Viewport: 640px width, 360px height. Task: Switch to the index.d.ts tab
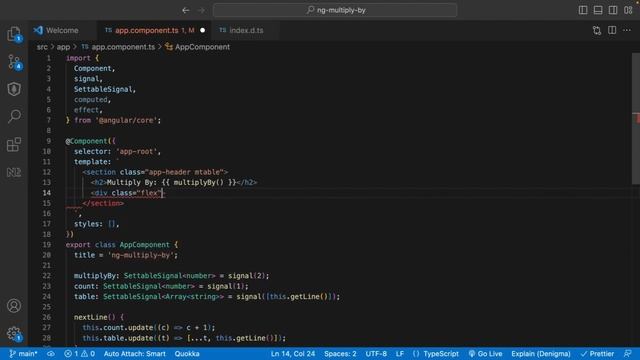pyautogui.click(x=246, y=30)
